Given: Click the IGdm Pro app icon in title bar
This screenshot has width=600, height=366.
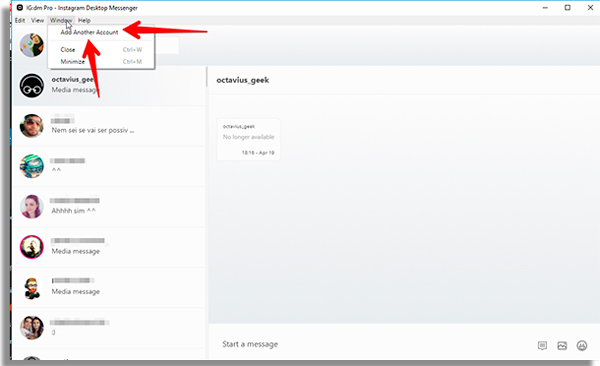Looking at the screenshot, I should pos(20,8).
